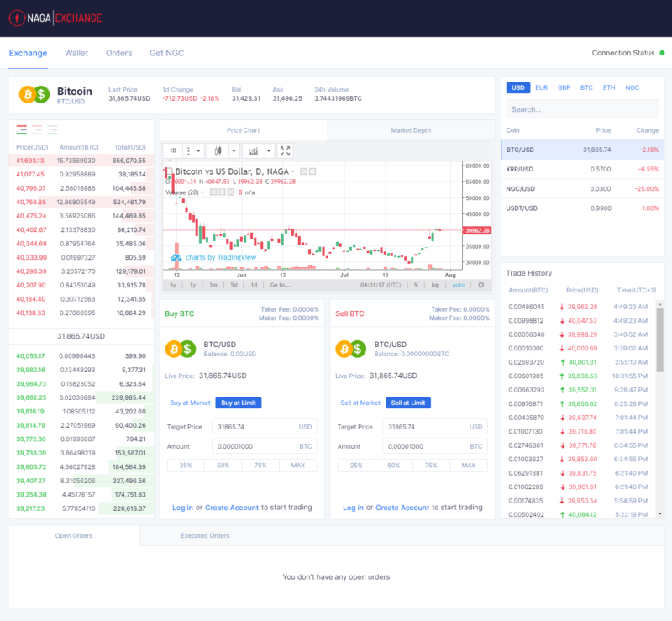Set Buy amount to 25%
The image size is (672, 621).
[x=186, y=466]
